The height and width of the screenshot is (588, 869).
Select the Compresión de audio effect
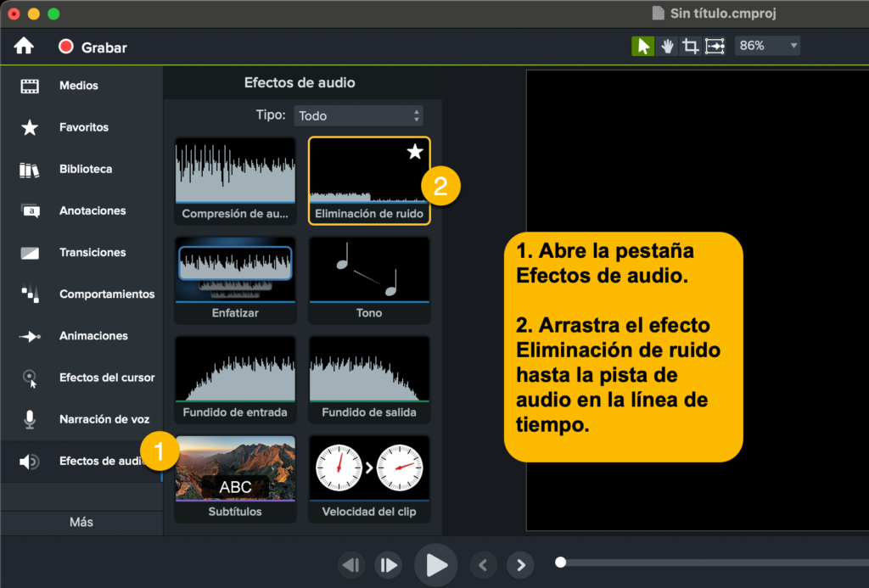[235, 181]
